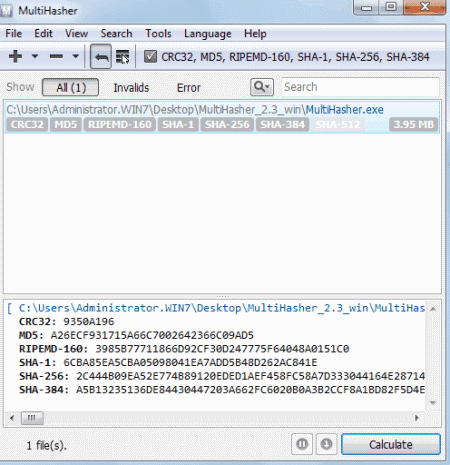Click the RIPEMD-160 hash tag
This screenshot has height=465, width=450.
point(120,125)
